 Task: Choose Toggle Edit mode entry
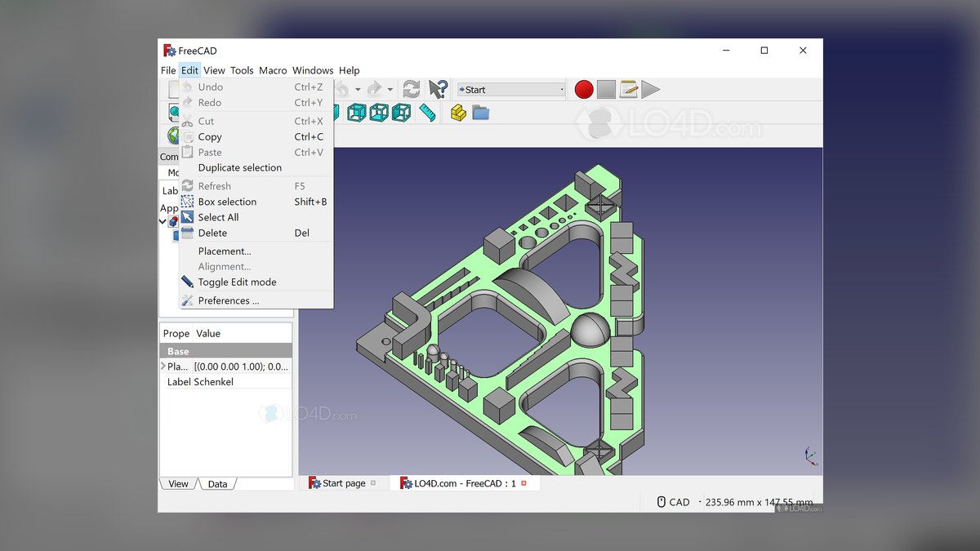pyautogui.click(x=256, y=282)
